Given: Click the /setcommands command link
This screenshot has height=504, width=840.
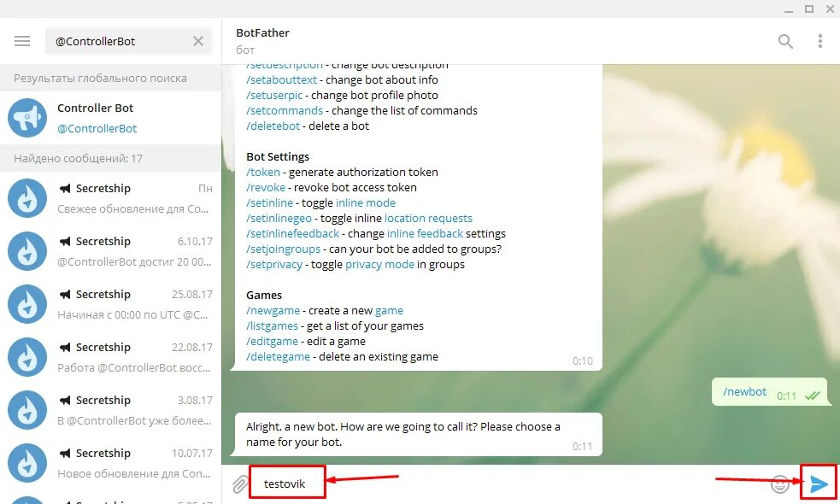Looking at the screenshot, I should coord(285,110).
